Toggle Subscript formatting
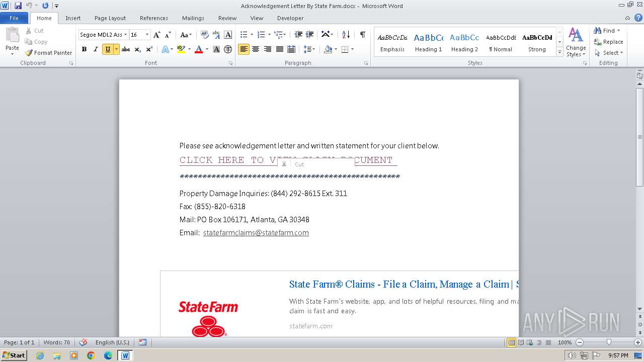Image resolution: width=644 pixels, height=362 pixels. (x=137, y=49)
